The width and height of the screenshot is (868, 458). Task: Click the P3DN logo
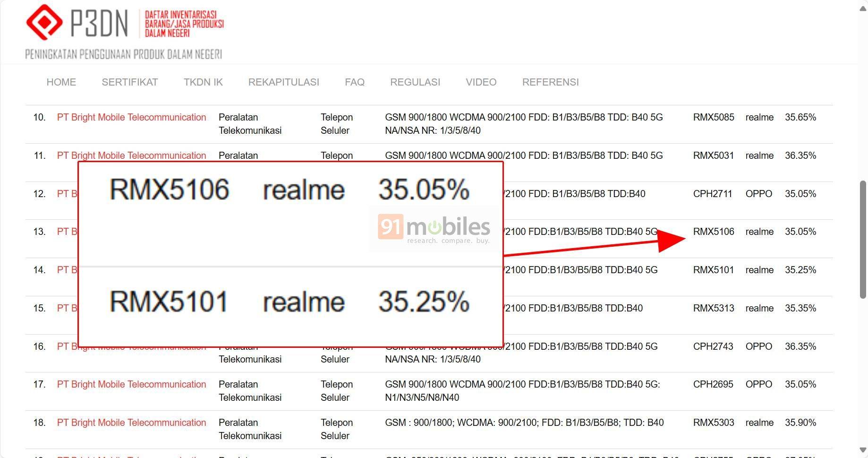tap(125, 32)
